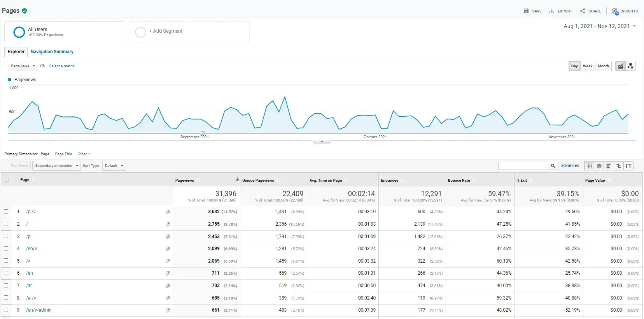Open the /pl row link-out icon
644x319 pixels.
point(168,237)
